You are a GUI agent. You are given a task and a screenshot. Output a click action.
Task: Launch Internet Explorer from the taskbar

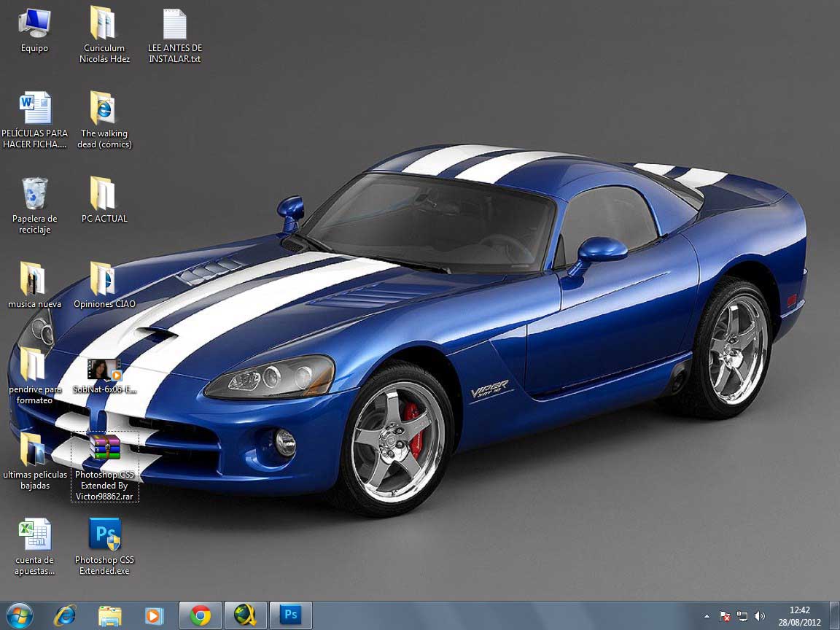[x=65, y=615]
